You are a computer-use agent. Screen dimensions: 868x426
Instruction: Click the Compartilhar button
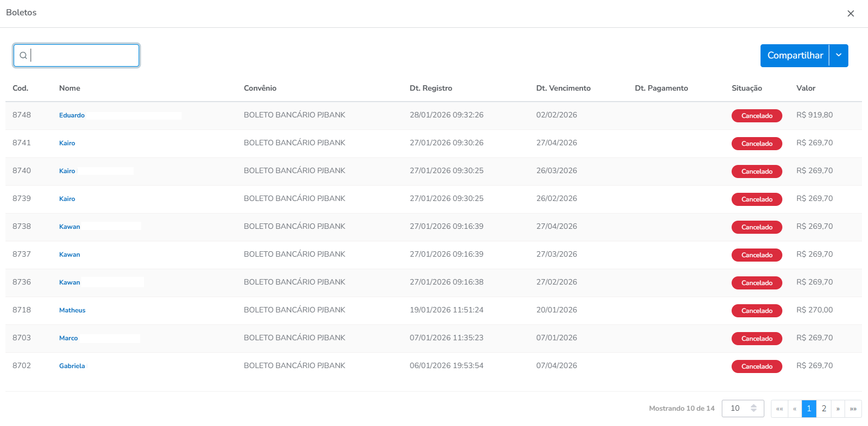tap(794, 56)
